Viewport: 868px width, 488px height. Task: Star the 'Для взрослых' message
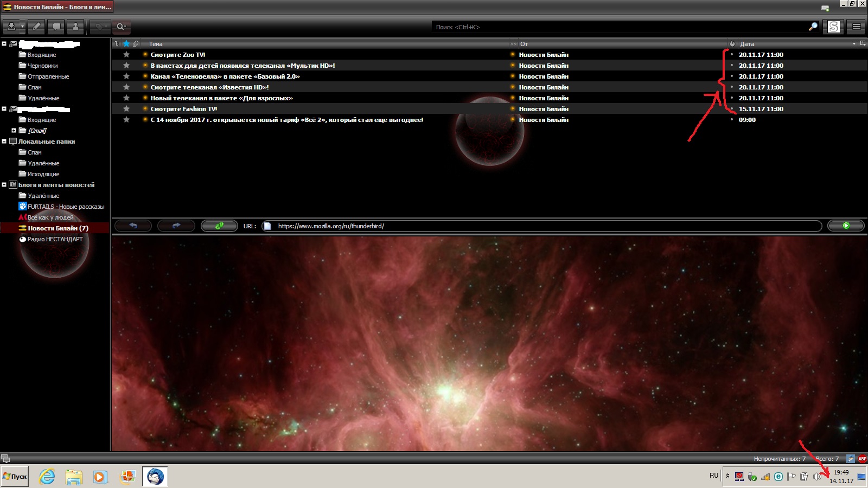pos(126,98)
